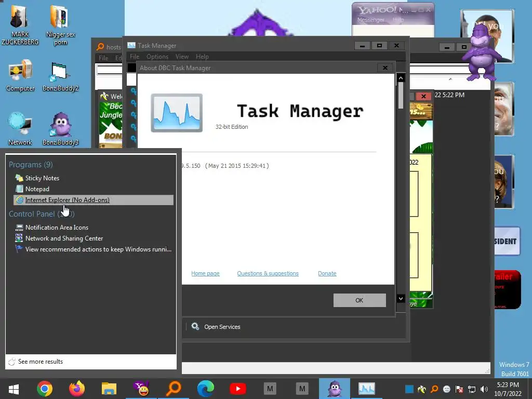This screenshot has height=399, width=532.
Task: Close the About DBC Task Manager dialog
Action: (385, 68)
